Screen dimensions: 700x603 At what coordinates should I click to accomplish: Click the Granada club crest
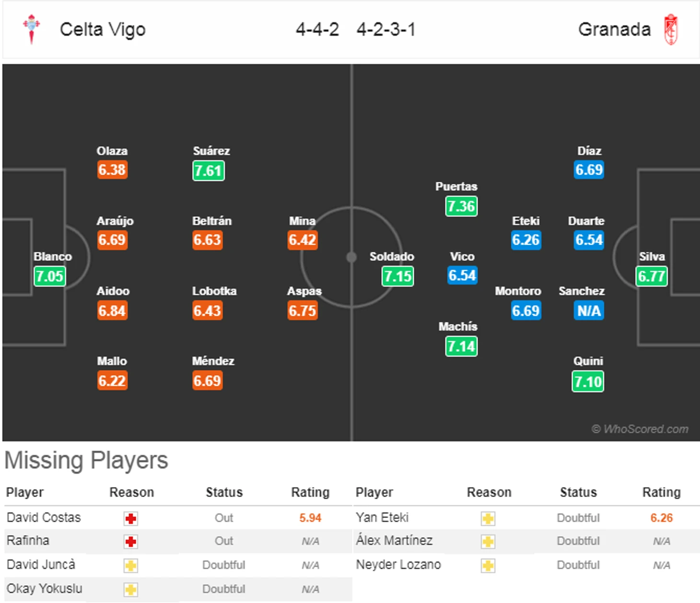[x=671, y=30]
